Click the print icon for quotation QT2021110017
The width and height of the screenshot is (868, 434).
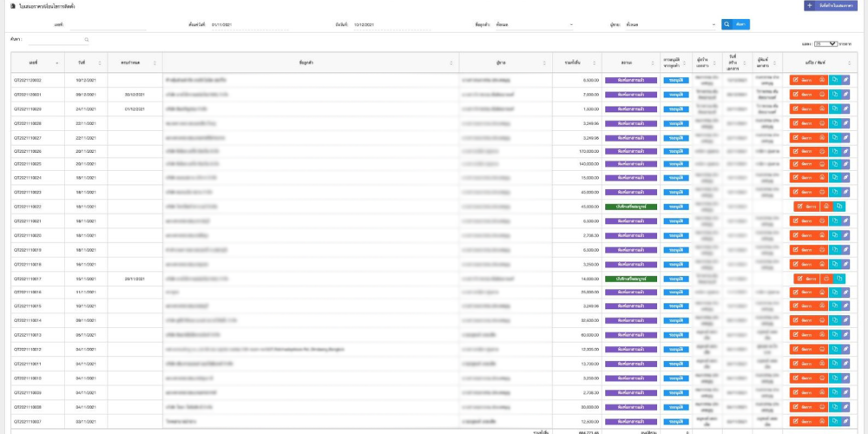pyautogui.click(x=826, y=279)
